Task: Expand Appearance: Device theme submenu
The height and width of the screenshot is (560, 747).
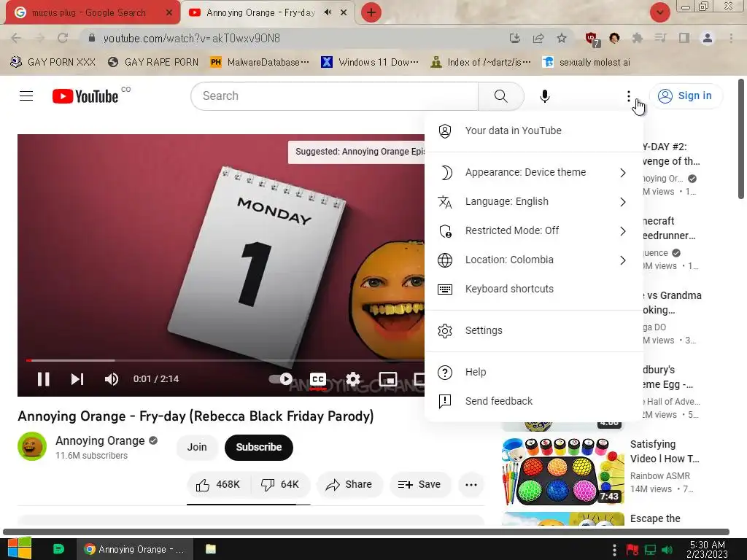Action: 533,172
